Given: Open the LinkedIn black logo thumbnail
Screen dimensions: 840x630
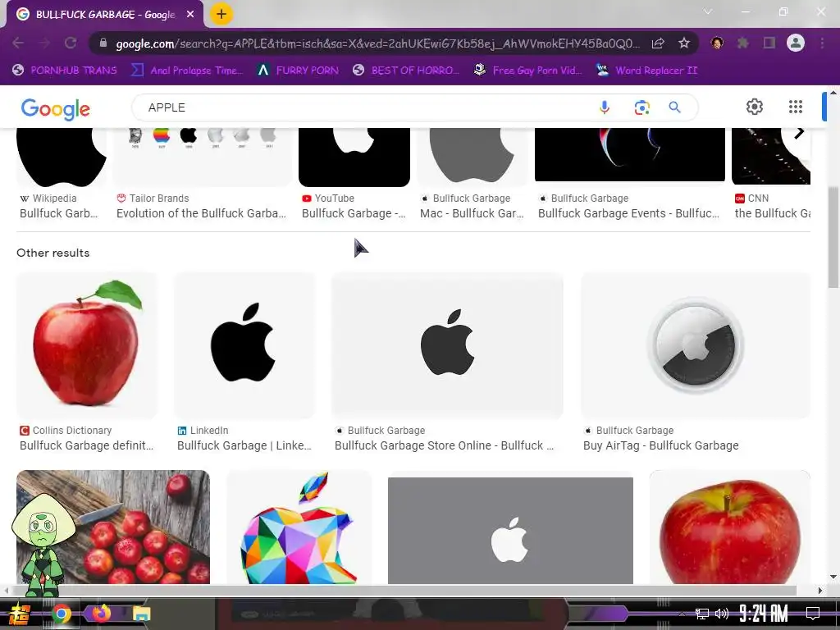Looking at the screenshot, I should [x=244, y=345].
